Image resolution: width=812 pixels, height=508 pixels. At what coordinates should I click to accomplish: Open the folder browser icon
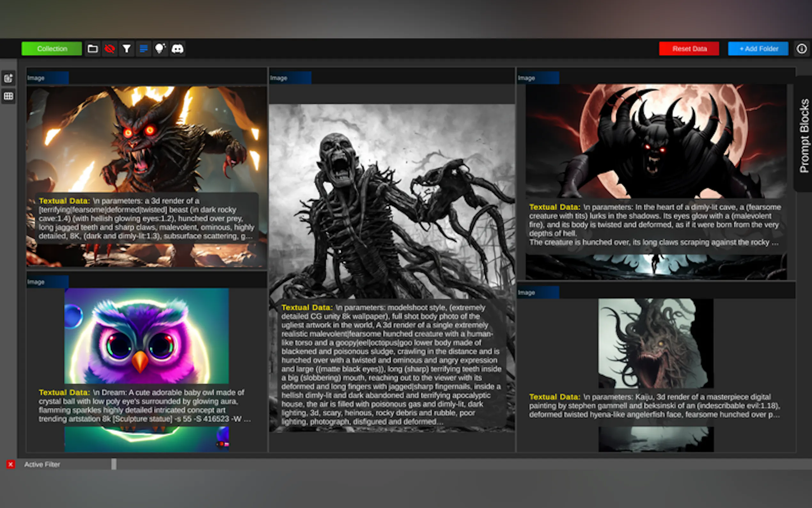92,49
